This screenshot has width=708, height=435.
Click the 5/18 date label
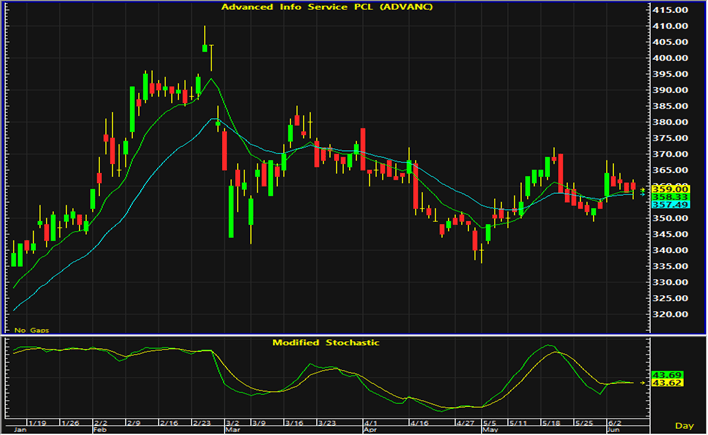tap(551, 423)
